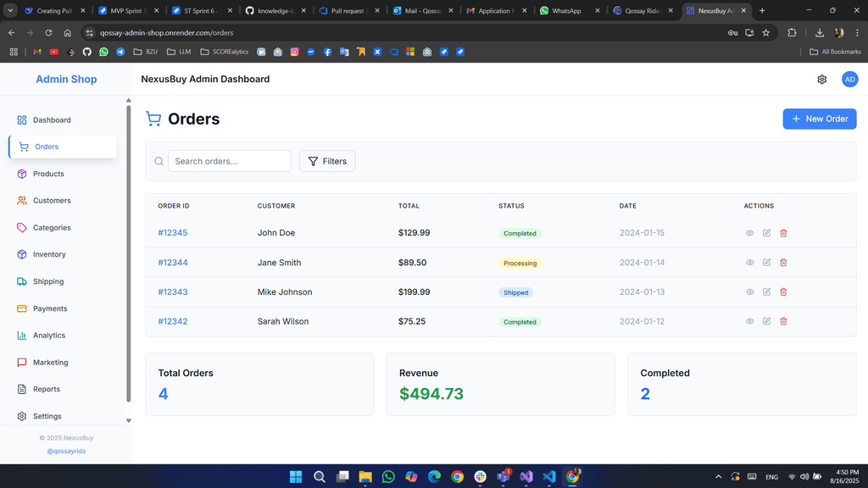Open Customers in the sidebar
This screenshot has width=868, height=488.
pyautogui.click(x=63, y=200)
